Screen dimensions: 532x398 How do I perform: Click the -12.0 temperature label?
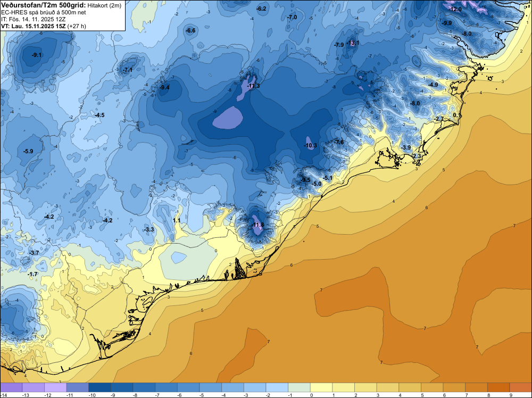(455, 9)
